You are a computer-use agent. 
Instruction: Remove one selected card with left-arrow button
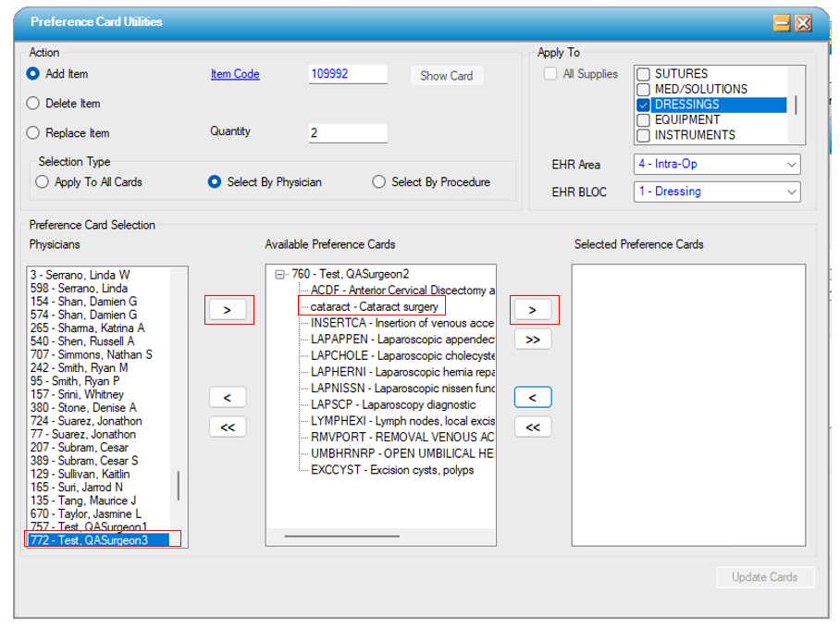coord(533,398)
